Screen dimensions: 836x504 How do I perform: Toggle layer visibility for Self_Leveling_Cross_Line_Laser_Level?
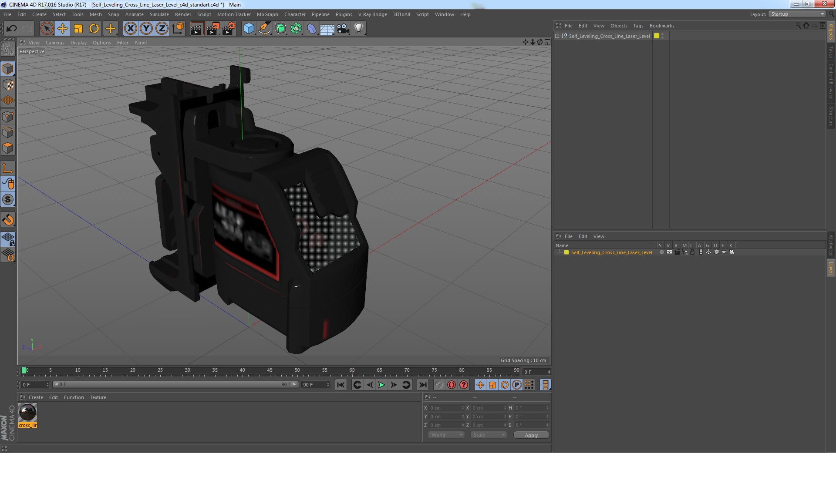tap(669, 252)
